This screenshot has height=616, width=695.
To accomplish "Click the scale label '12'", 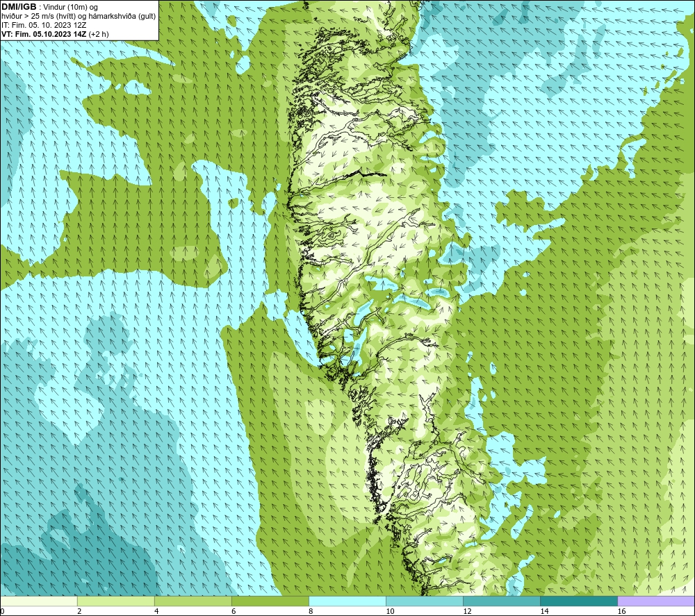I will point(467,612).
